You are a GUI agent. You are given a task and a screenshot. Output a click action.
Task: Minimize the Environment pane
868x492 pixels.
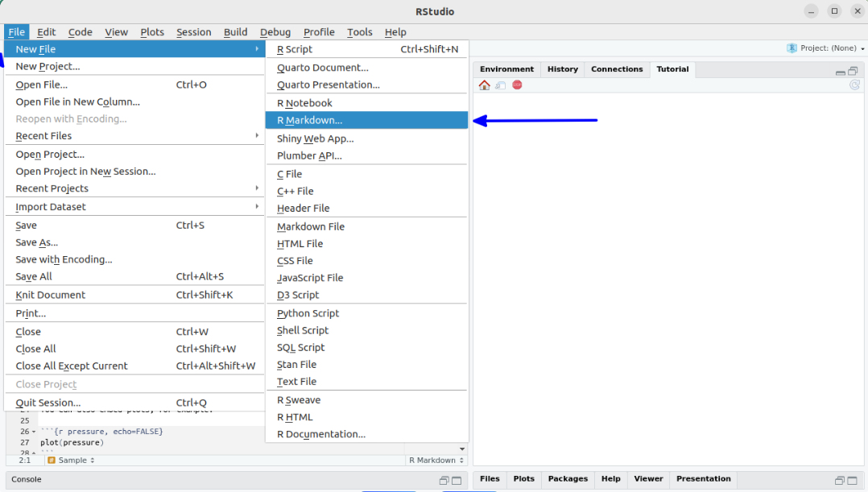pos(841,72)
